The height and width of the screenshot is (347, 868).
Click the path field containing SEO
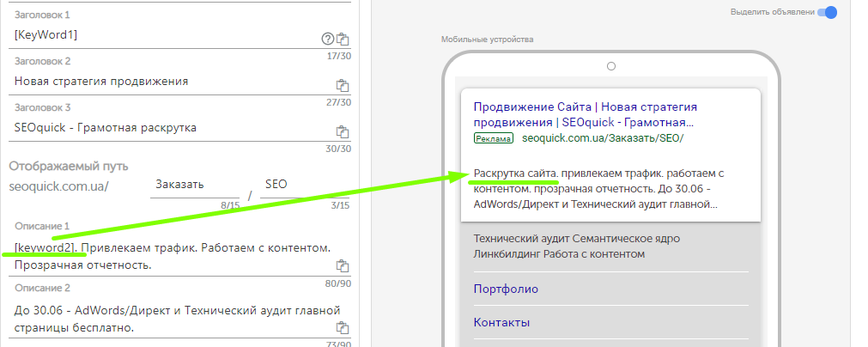pyautogui.click(x=305, y=186)
